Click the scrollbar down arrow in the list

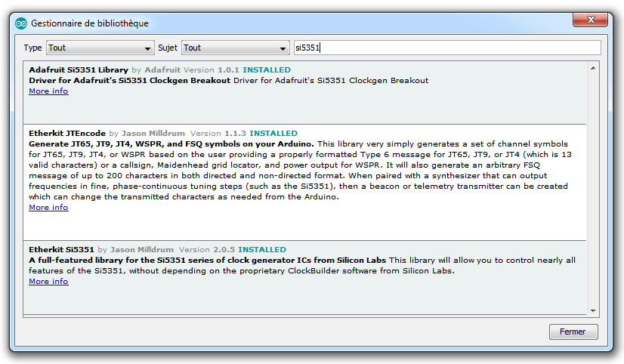594,310
